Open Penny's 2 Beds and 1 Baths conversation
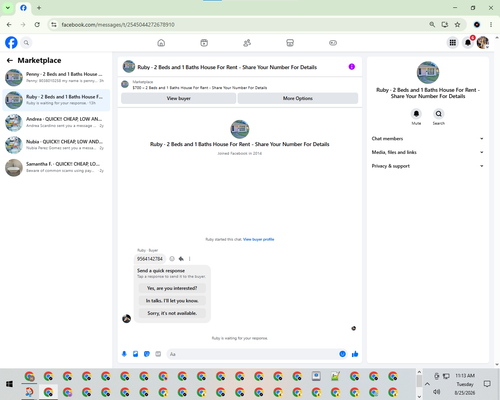 pyautogui.click(x=56, y=77)
